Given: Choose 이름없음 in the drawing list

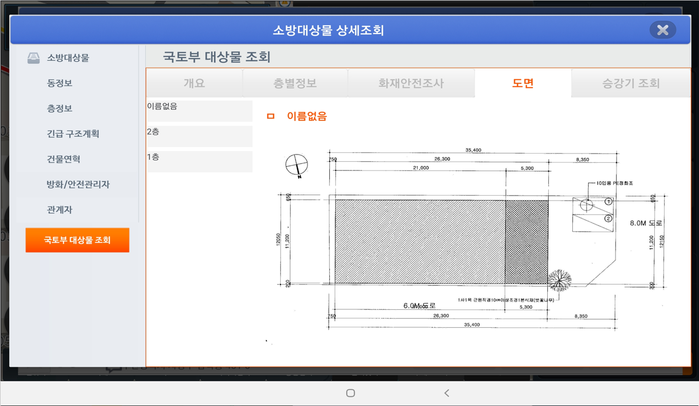Looking at the screenshot, I should (x=199, y=107).
